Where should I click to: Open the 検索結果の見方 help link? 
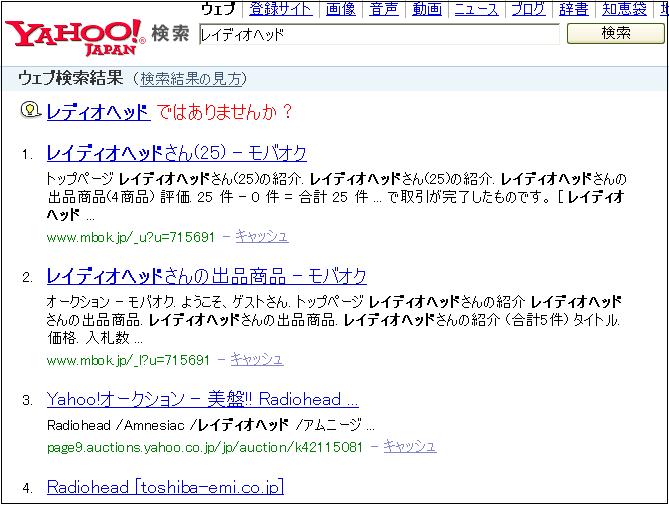190,79
